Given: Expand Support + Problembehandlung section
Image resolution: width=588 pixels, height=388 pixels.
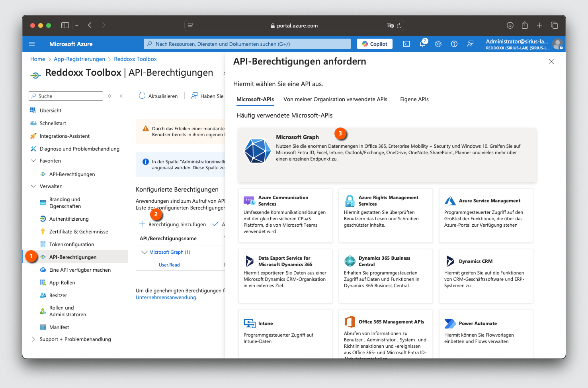Looking at the screenshot, I should (x=33, y=339).
